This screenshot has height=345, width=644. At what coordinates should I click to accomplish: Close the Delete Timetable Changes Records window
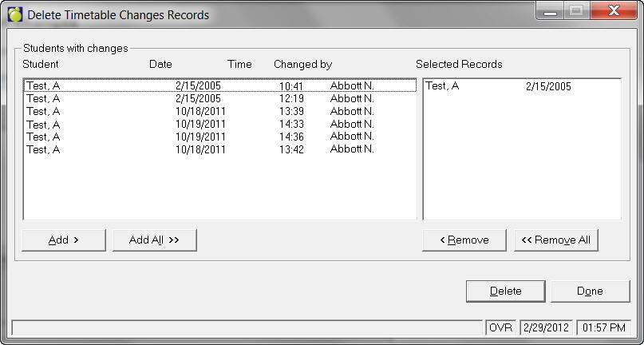click(614, 12)
